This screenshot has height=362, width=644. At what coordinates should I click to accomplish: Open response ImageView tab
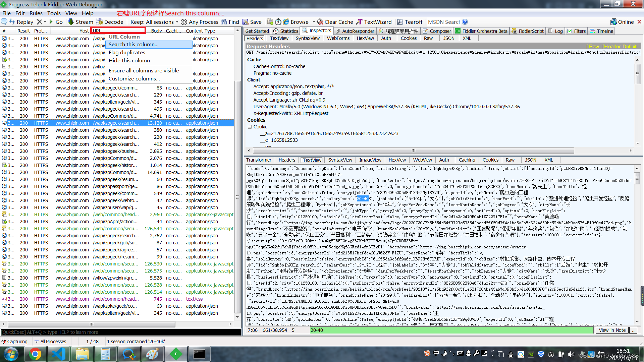[370, 160]
